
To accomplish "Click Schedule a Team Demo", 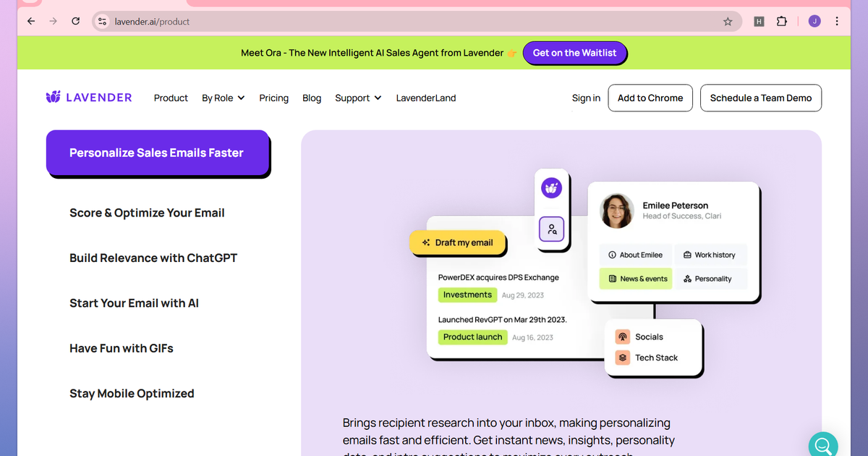I will click(x=761, y=98).
